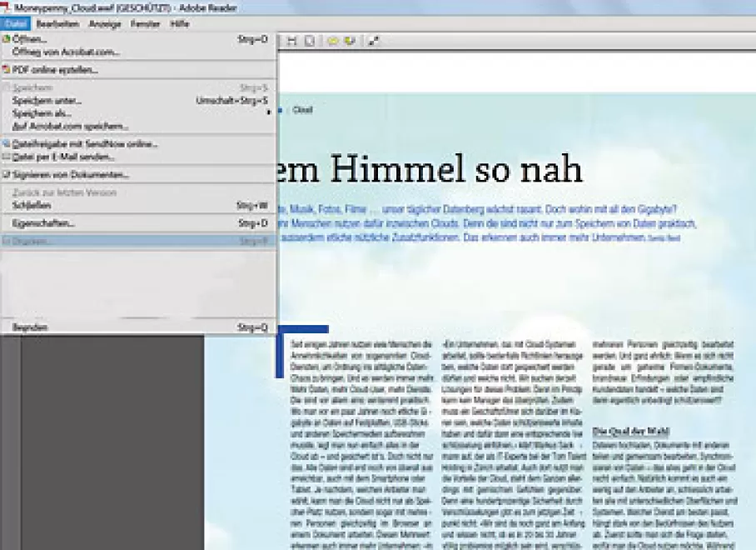
Task: Click the icon beside 'PDF online erstellen'
Action: pos(7,70)
